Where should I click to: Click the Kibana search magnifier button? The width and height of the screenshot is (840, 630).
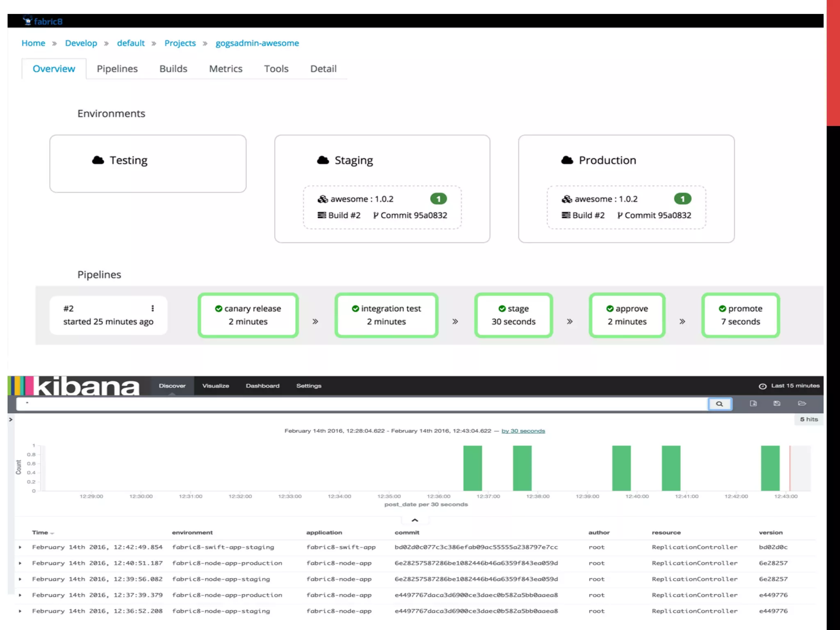click(x=720, y=404)
